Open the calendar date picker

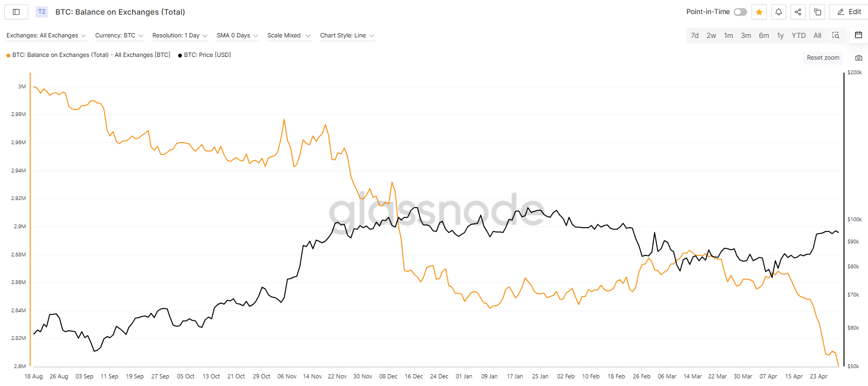[x=858, y=35]
